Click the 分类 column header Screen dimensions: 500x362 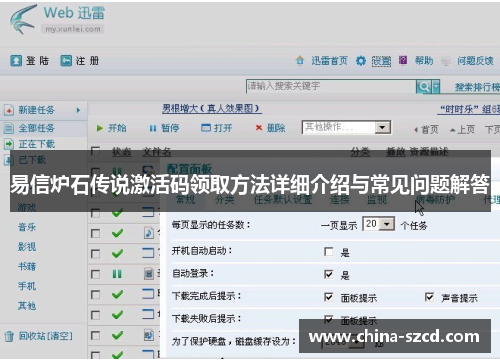360,152
